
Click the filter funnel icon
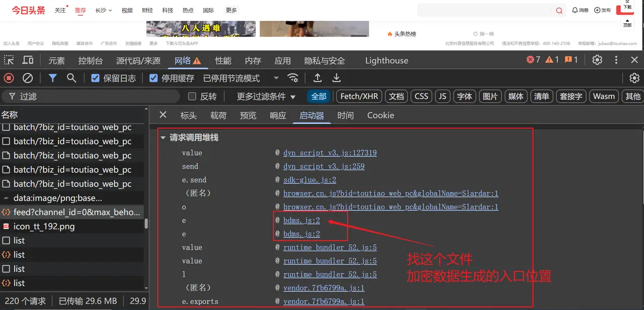click(52, 78)
